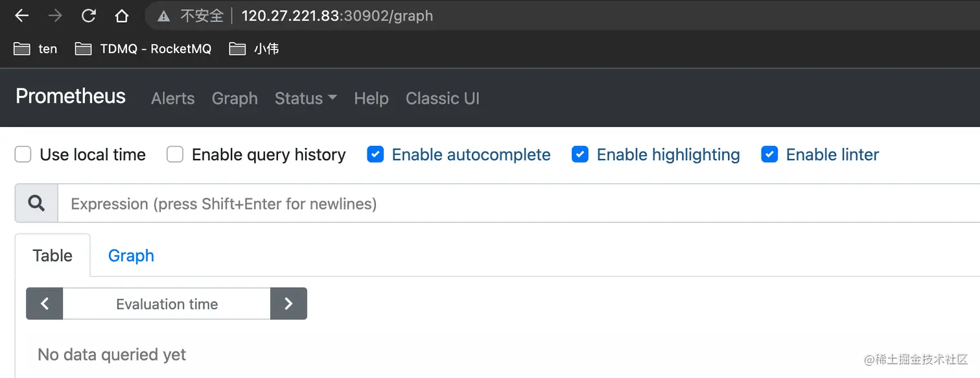Viewport: 980px width, 378px height.
Task: Open the Alerts page link
Action: (x=172, y=99)
